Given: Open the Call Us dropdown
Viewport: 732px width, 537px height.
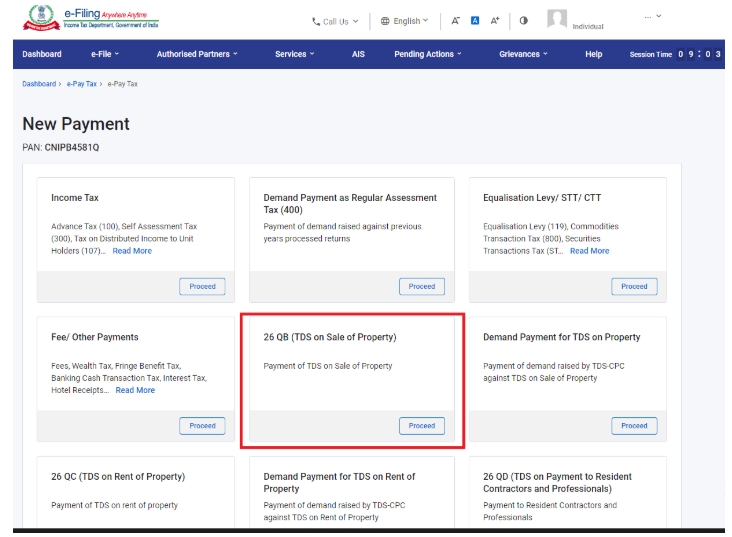Looking at the screenshot, I should (x=335, y=21).
